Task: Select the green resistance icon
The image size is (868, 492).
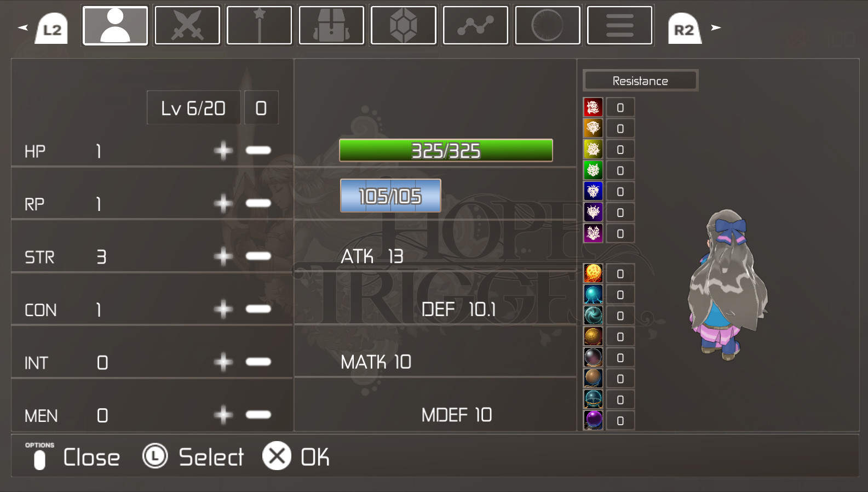Action: coord(593,170)
